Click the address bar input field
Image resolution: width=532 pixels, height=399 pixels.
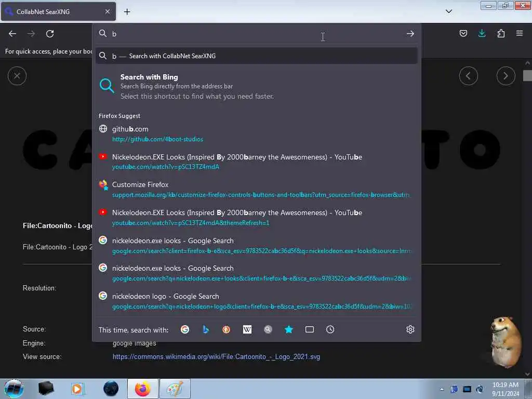[257, 34]
